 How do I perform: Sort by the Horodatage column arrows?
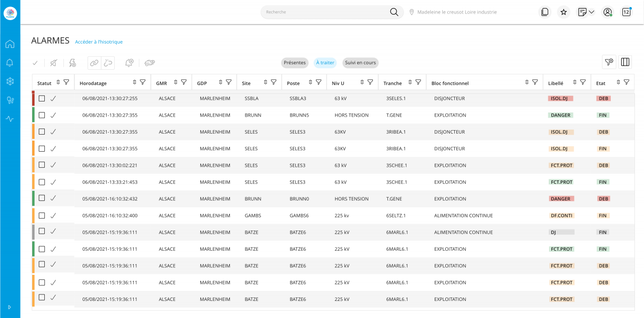coord(134,82)
